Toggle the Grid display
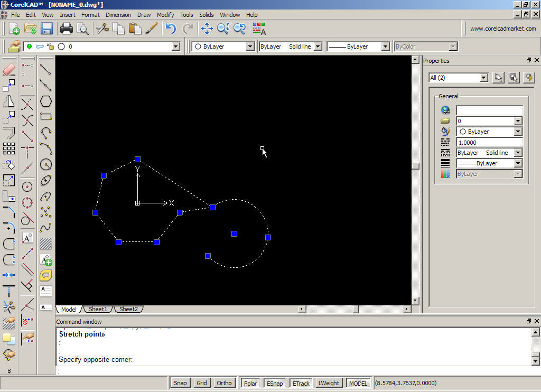The image size is (541, 392). pos(201,382)
